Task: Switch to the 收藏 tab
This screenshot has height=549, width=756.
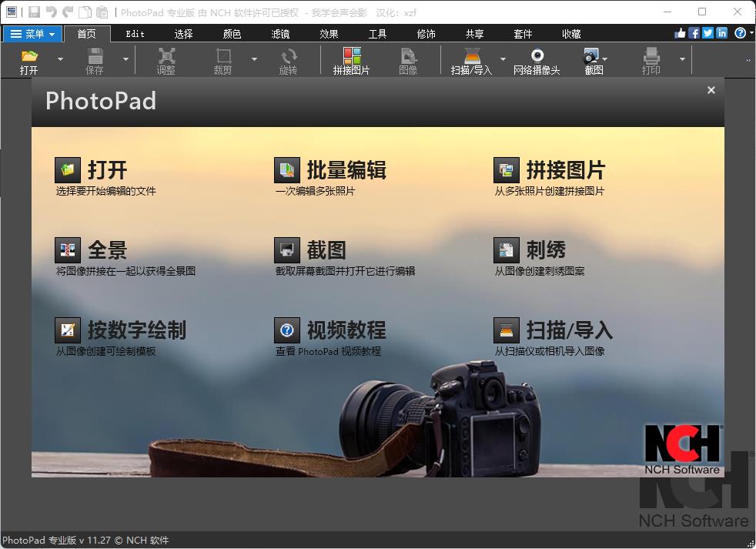Action: [571, 34]
